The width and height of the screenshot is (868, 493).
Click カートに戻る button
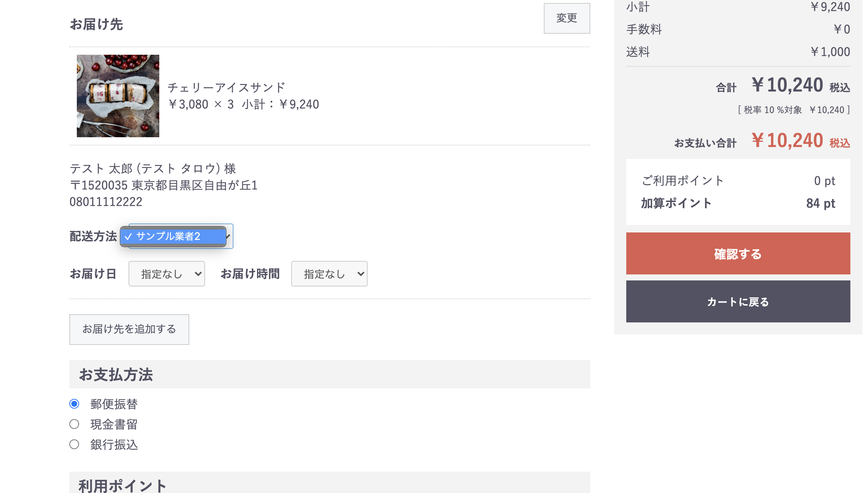coord(738,301)
